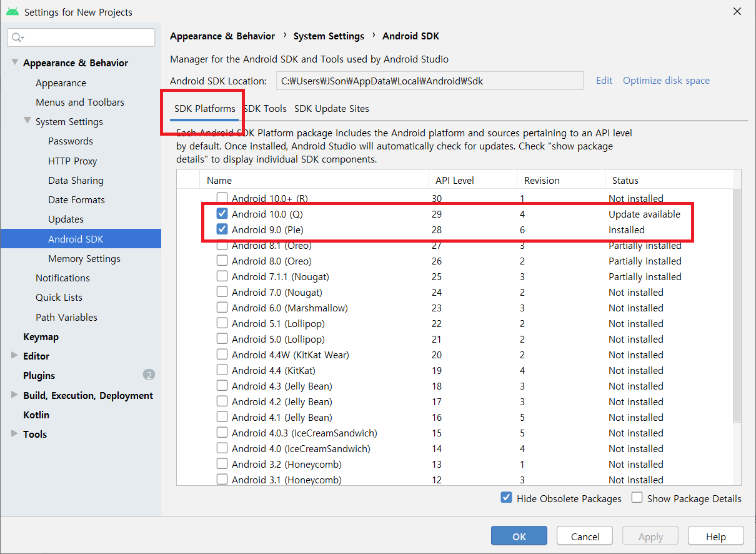
Task: Uncheck the Android 9.0 (Pie) checkbox
Action: coord(222,229)
